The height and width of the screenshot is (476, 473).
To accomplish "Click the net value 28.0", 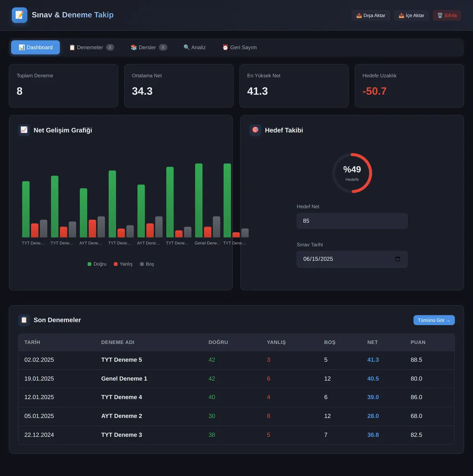I will click(x=373, y=416).
